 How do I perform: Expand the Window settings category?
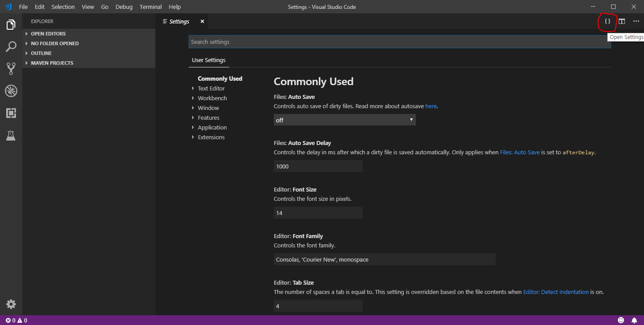[208, 108]
